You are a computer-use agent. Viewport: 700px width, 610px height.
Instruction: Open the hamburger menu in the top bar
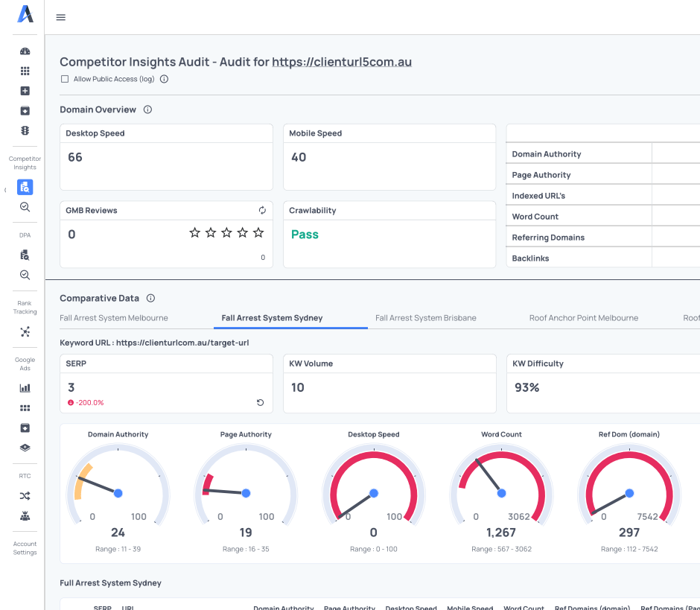61,17
